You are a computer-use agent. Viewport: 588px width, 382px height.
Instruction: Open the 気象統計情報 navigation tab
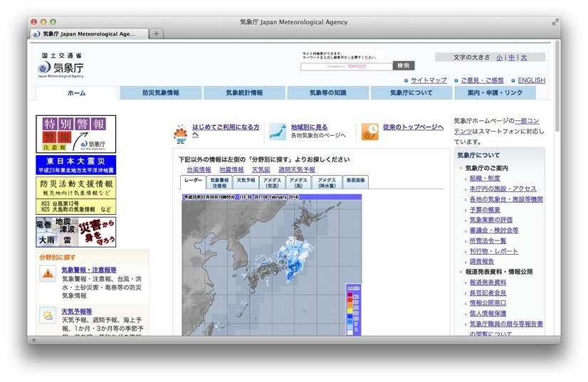tap(244, 92)
